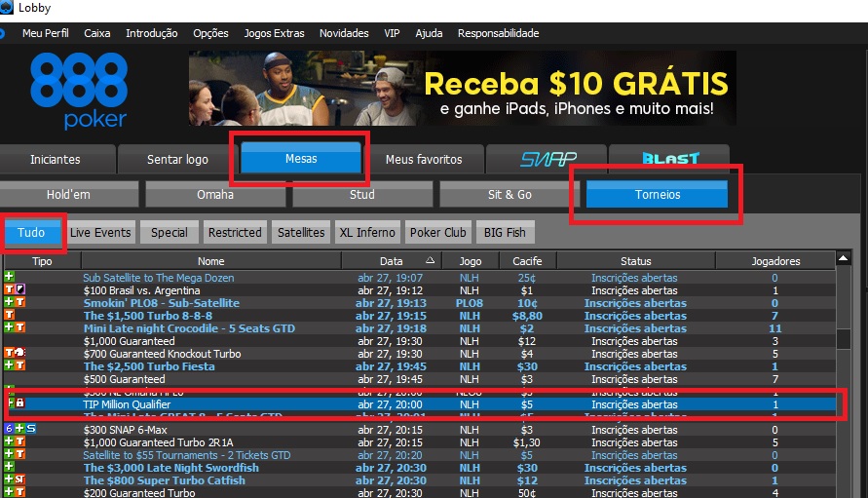Open the Ajuda menu

click(x=429, y=33)
